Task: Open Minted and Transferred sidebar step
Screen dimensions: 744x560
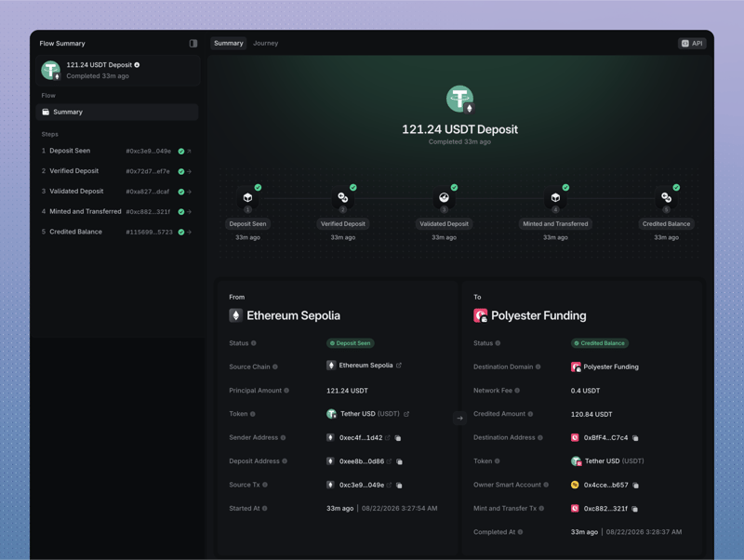Action: (117, 212)
